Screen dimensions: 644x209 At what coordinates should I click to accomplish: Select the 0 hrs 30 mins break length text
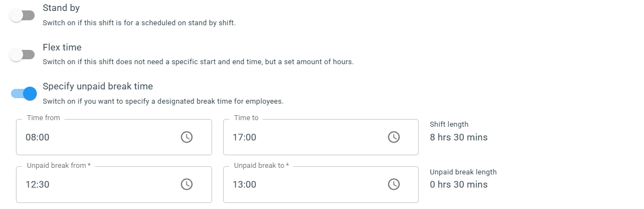click(x=459, y=184)
